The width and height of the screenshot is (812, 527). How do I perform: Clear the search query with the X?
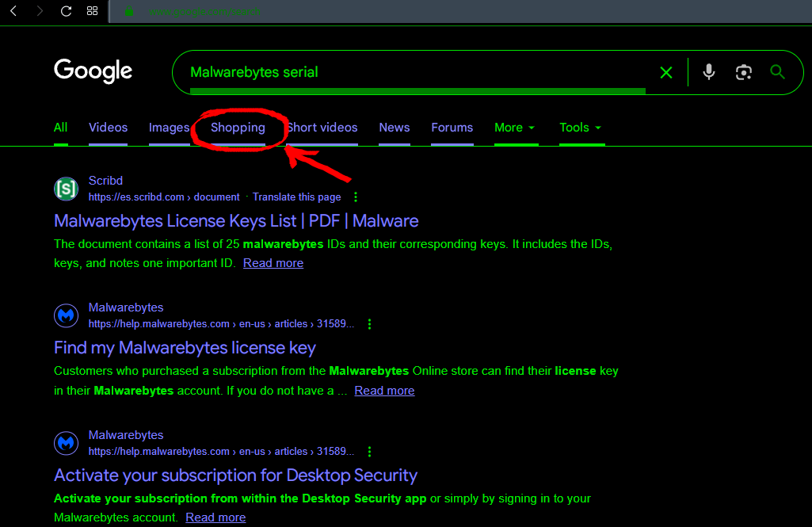666,73
